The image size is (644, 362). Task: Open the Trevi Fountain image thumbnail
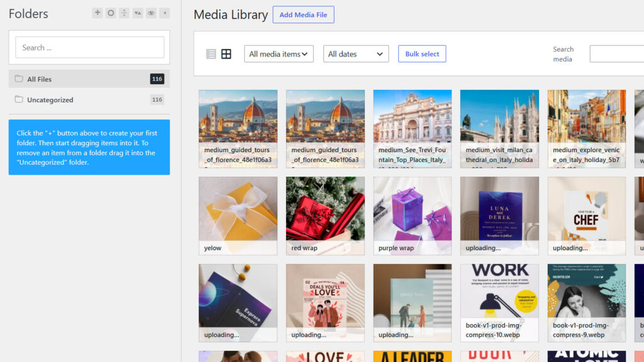click(413, 129)
